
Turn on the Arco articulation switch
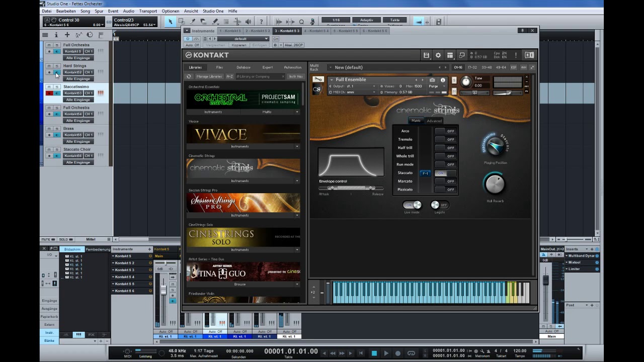coord(445,131)
